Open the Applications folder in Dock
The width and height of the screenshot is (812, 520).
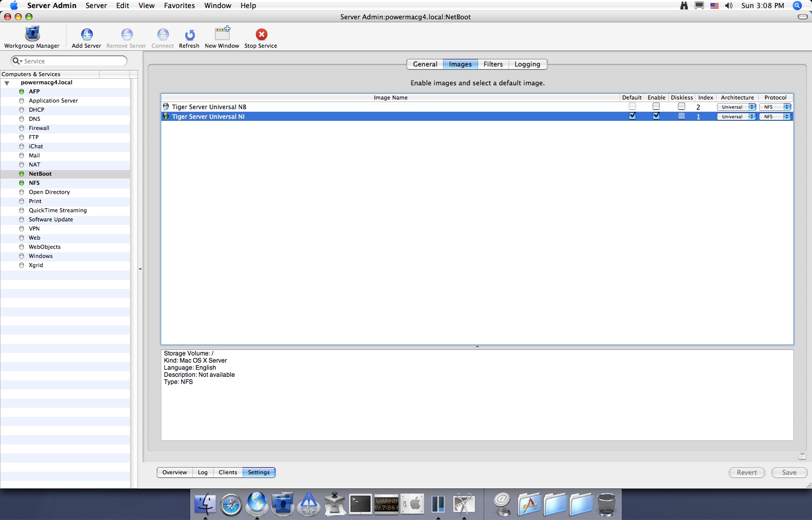[x=529, y=504]
